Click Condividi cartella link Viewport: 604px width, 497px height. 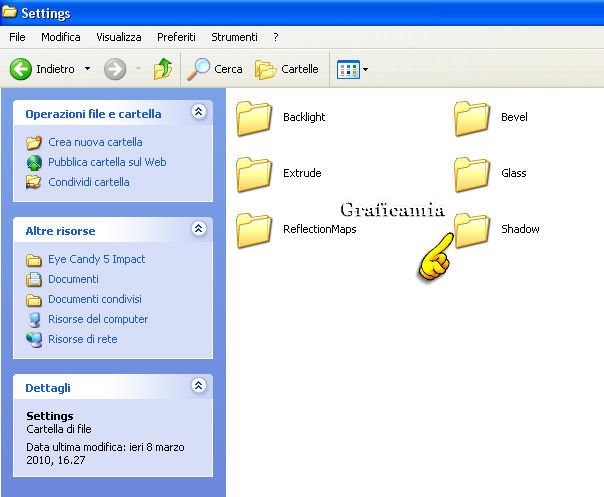coord(89,182)
